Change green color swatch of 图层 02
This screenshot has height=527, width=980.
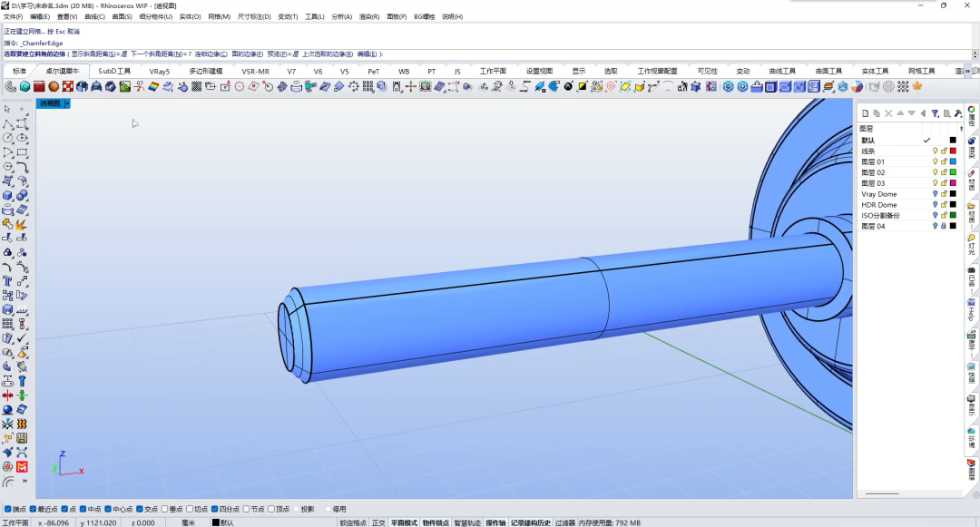[x=953, y=172]
